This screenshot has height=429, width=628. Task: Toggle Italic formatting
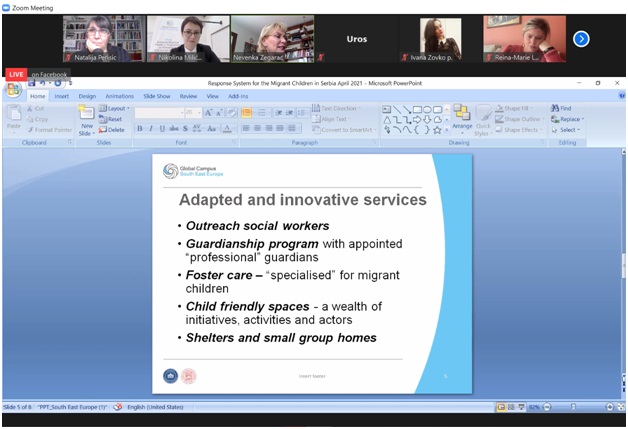tap(150, 128)
